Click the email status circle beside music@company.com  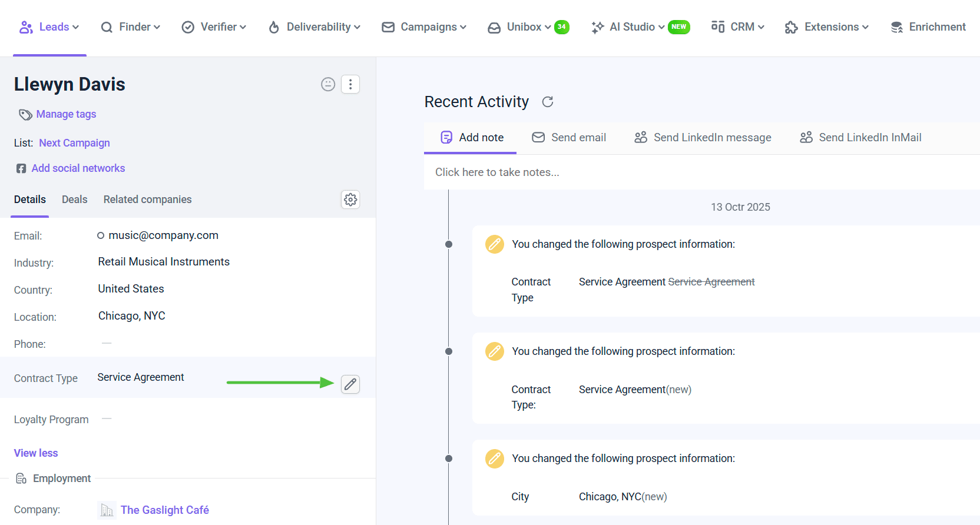(101, 235)
